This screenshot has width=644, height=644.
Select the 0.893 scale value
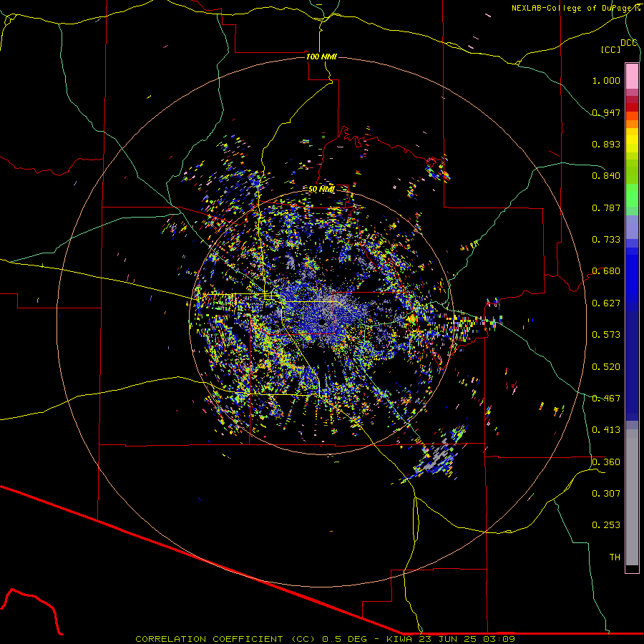coord(606,144)
